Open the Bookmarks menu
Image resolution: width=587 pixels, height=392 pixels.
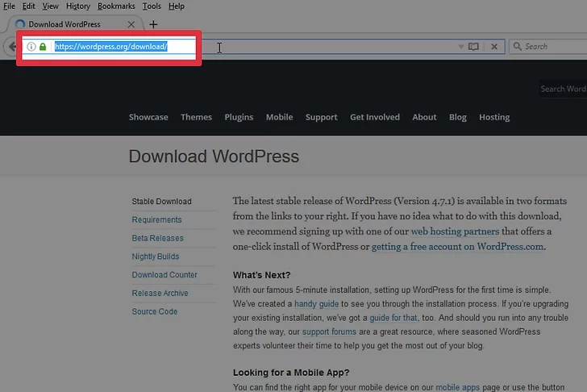coord(116,6)
